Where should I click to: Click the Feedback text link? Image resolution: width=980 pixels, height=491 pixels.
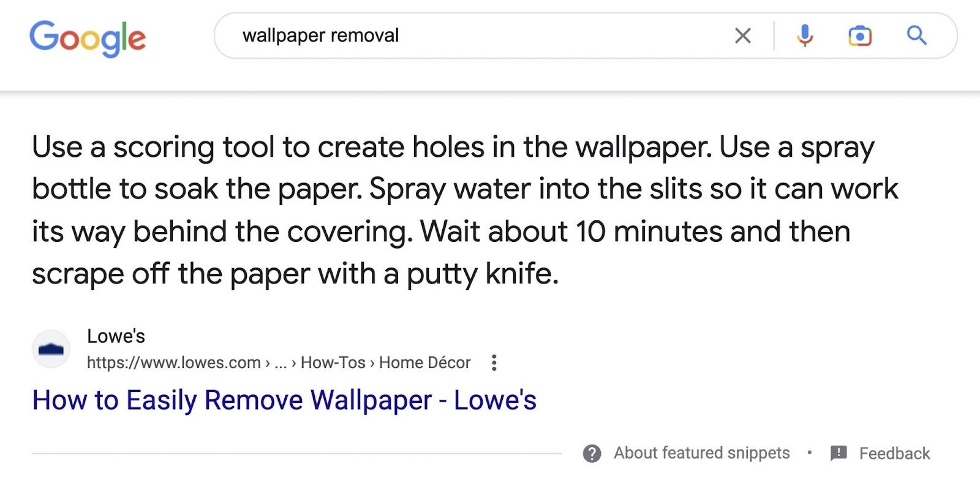point(894,454)
